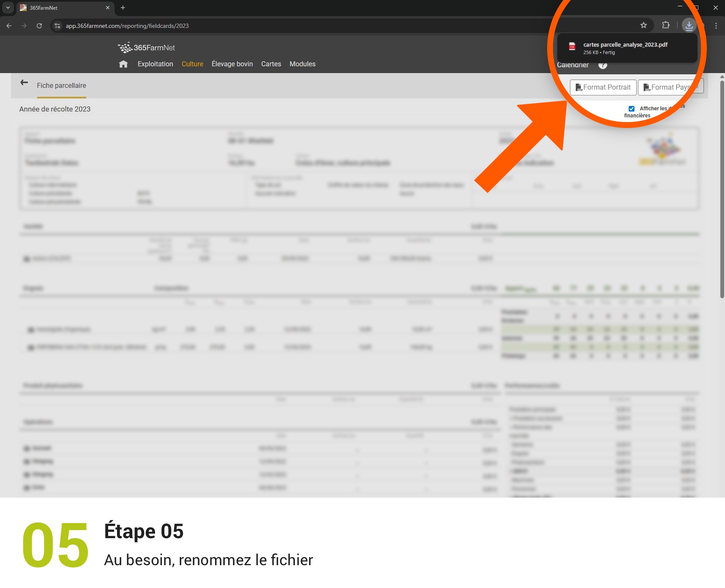Open the Modules menu

303,64
